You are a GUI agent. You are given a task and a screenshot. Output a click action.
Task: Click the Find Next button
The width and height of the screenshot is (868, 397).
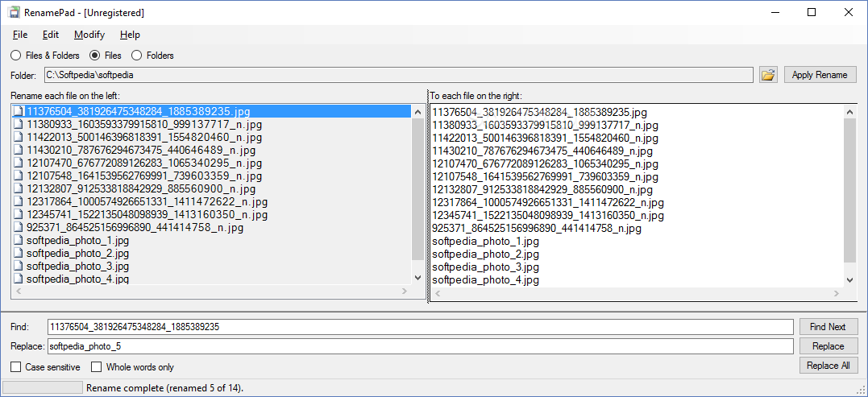pyautogui.click(x=829, y=327)
